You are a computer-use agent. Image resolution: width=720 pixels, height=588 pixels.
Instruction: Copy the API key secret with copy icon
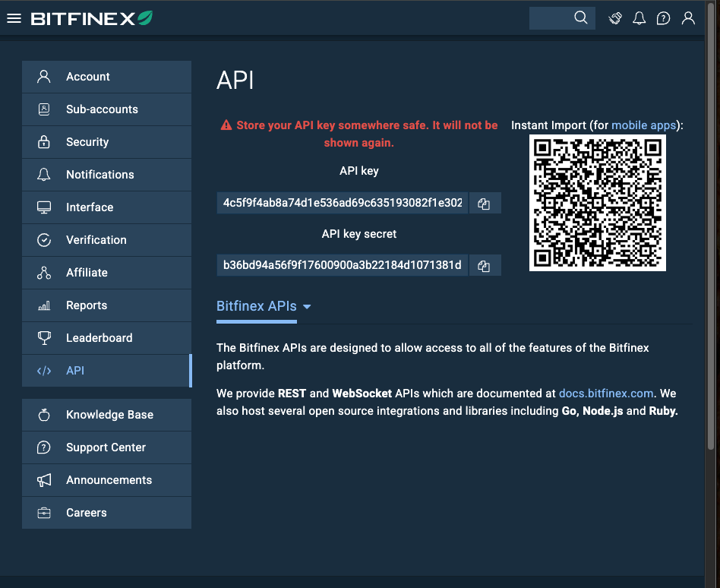tap(484, 266)
